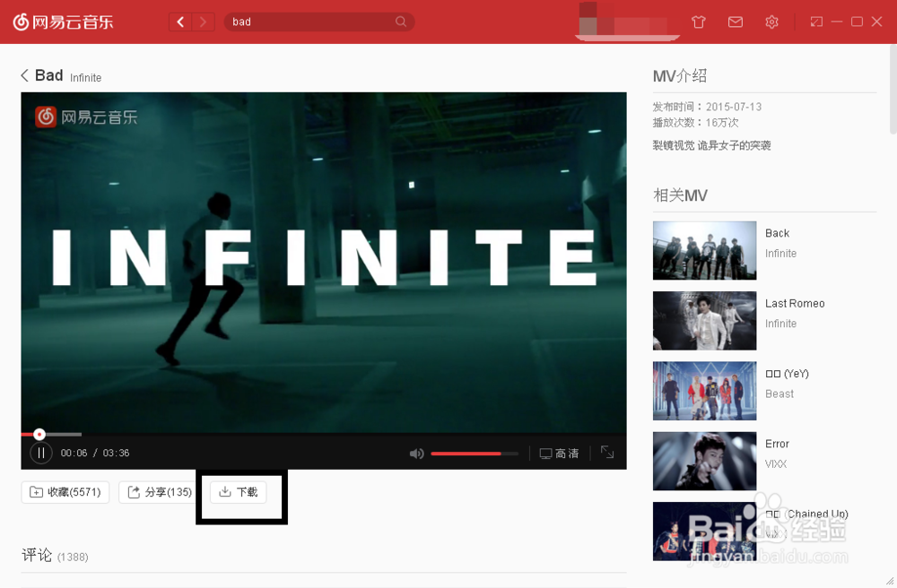Click play count '16万次' text
897x588 pixels.
[722, 123]
